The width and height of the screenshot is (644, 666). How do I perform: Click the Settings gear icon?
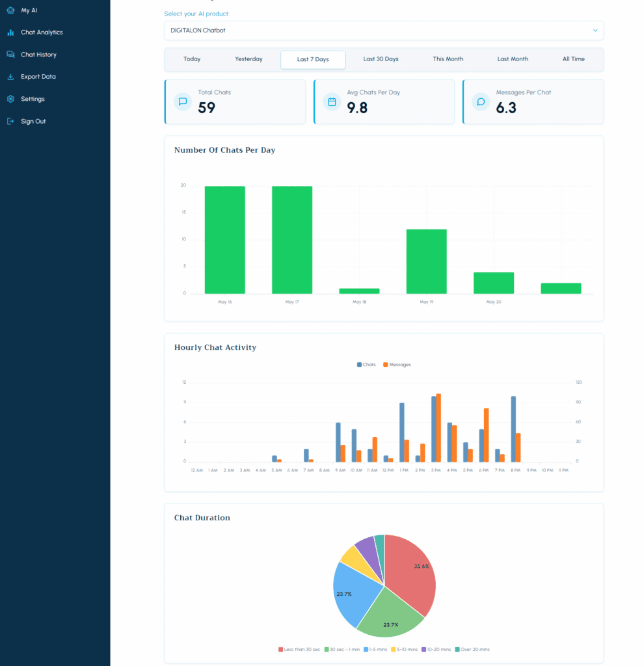10,99
